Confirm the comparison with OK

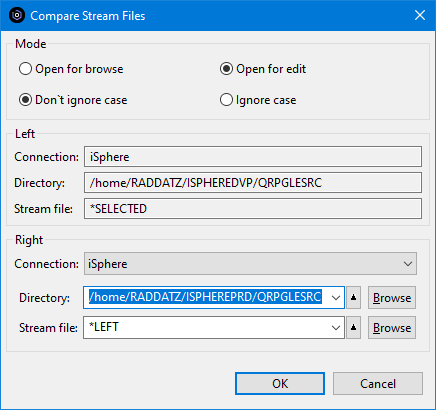point(280,384)
